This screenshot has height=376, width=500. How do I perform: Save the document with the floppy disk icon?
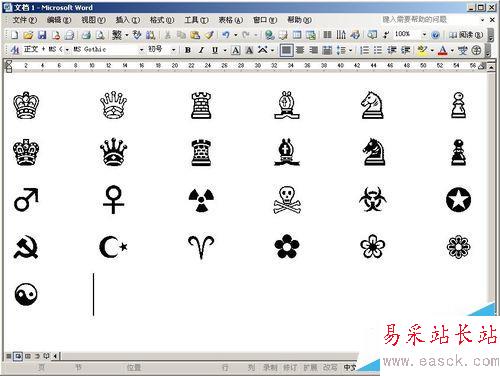(x=42, y=35)
